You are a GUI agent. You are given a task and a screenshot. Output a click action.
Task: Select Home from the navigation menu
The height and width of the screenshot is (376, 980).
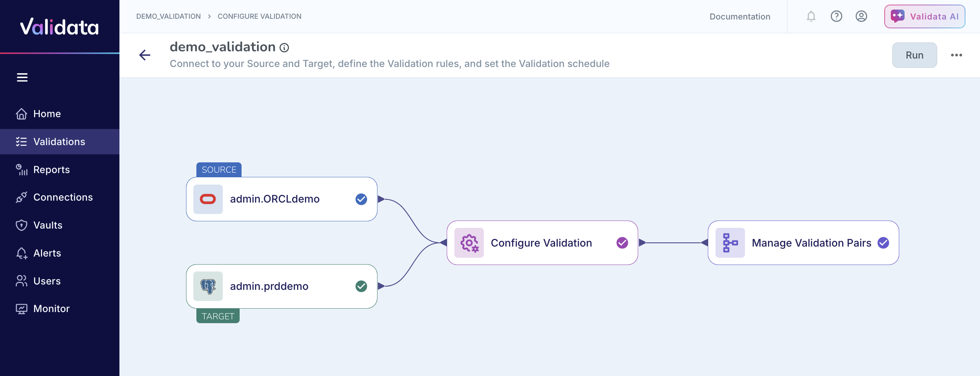tap(47, 114)
